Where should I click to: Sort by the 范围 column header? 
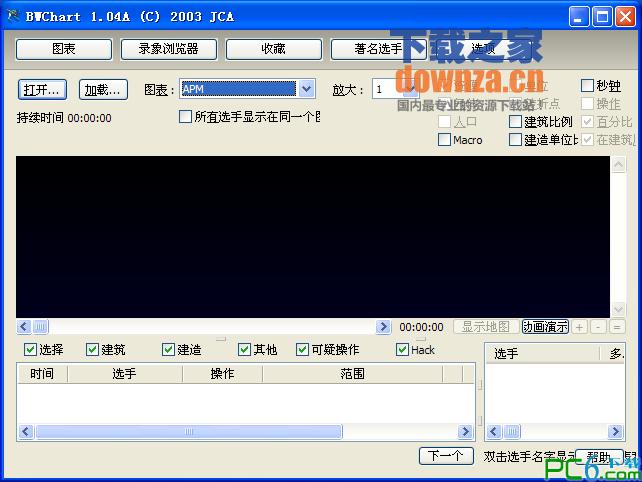click(x=353, y=373)
